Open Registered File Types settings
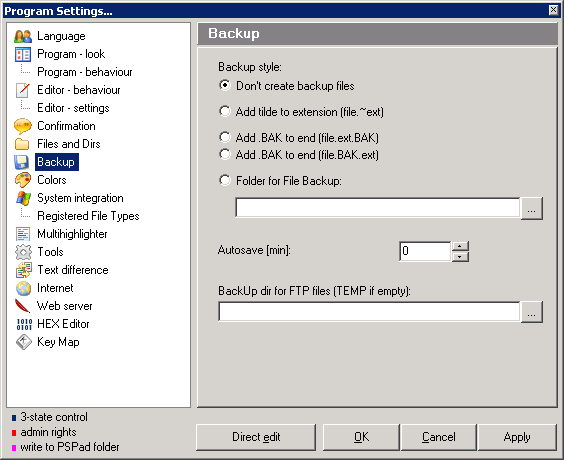Screen dimensions: 564x460 (x=88, y=216)
